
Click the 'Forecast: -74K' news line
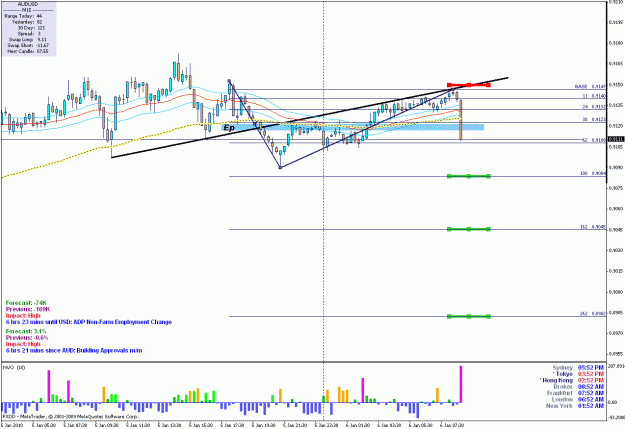pyautogui.click(x=26, y=303)
